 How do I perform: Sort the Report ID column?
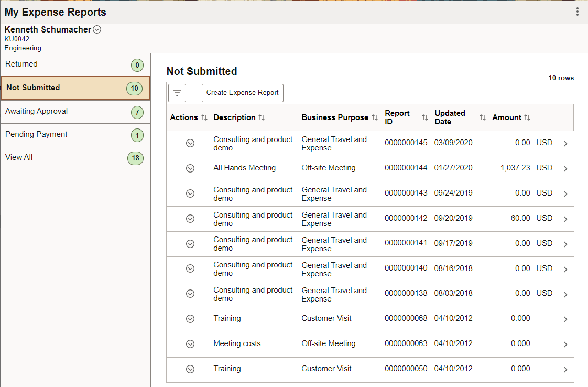click(x=424, y=117)
